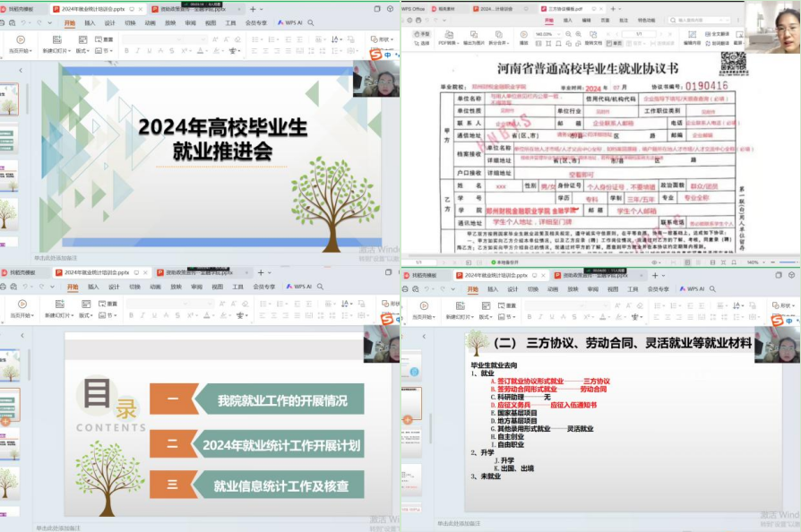Select 手型 hand mode in PDF window

click(x=422, y=34)
